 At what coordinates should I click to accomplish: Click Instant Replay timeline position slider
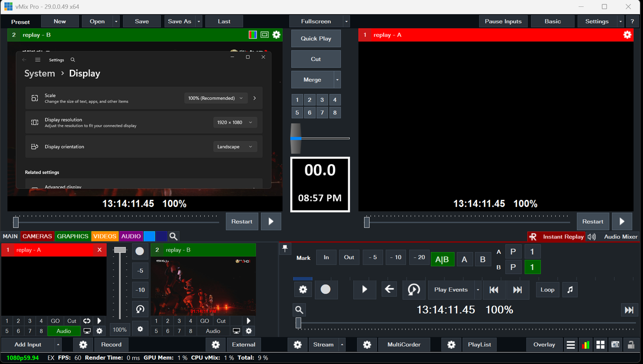click(x=299, y=323)
